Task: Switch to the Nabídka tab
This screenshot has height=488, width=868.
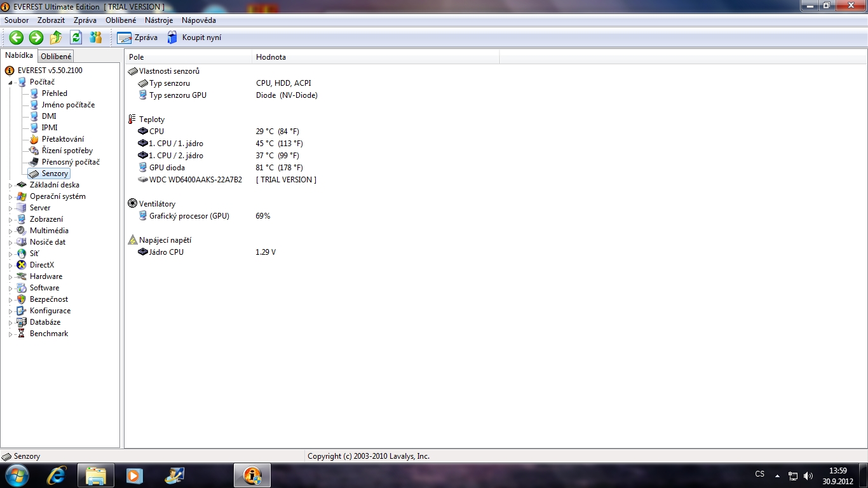Action: (x=19, y=55)
